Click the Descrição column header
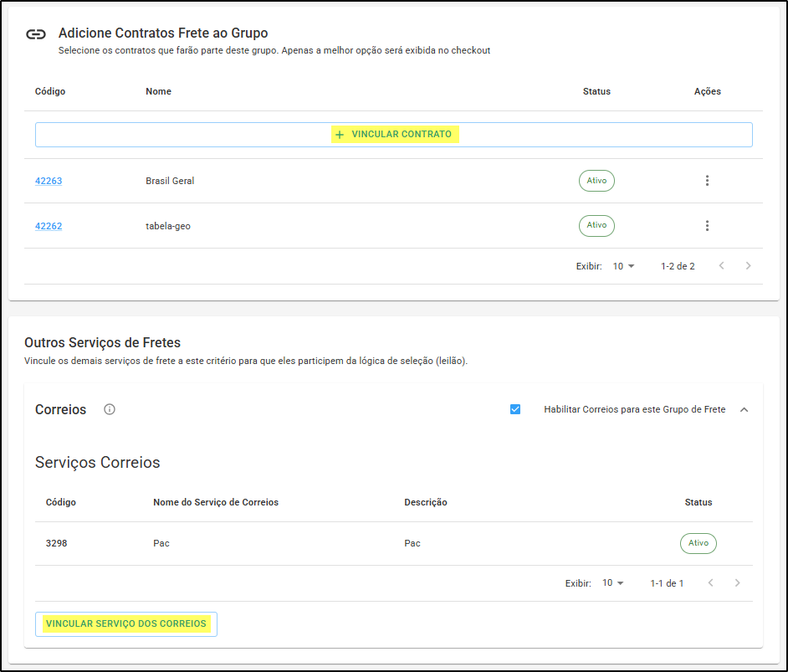This screenshot has width=788, height=672. coord(426,502)
